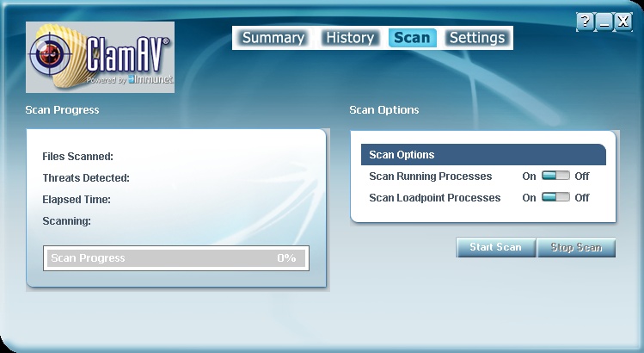The height and width of the screenshot is (353, 644).
Task: Click 'Scan Running Processes' label text
Action: point(431,176)
